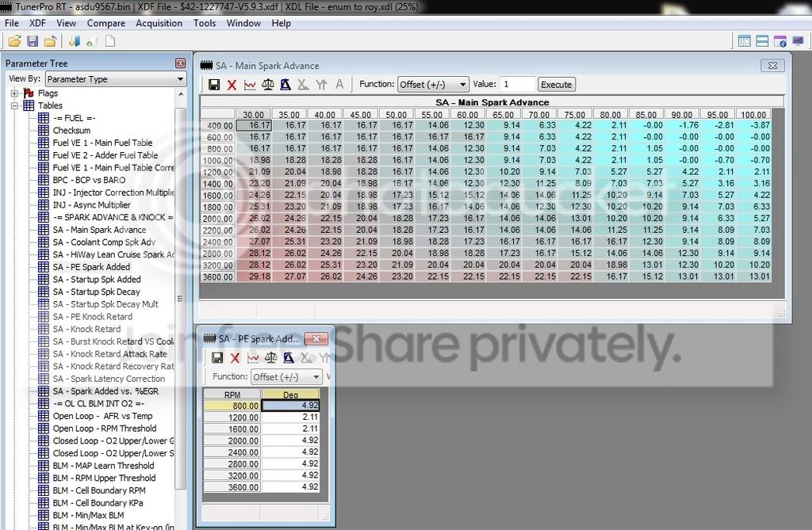Click the Value input field in Main Spark Advance

tap(517, 84)
